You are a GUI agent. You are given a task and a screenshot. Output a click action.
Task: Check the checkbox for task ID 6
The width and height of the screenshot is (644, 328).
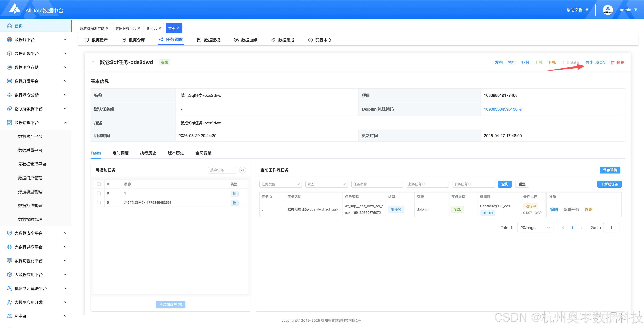99,193
